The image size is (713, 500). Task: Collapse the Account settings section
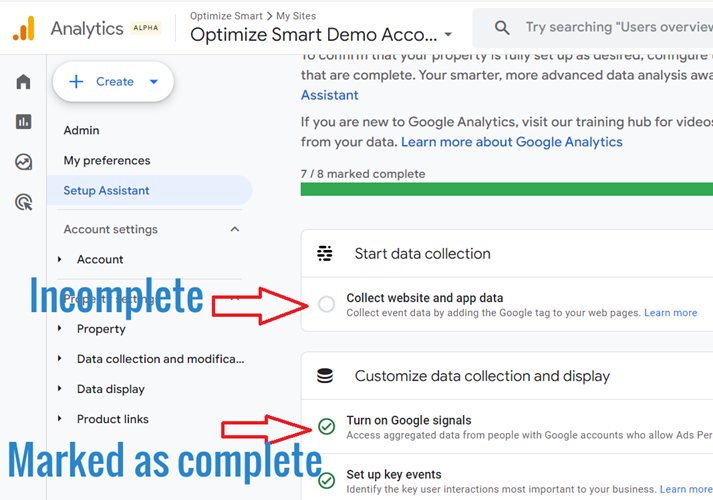pyautogui.click(x=235, y=229)
